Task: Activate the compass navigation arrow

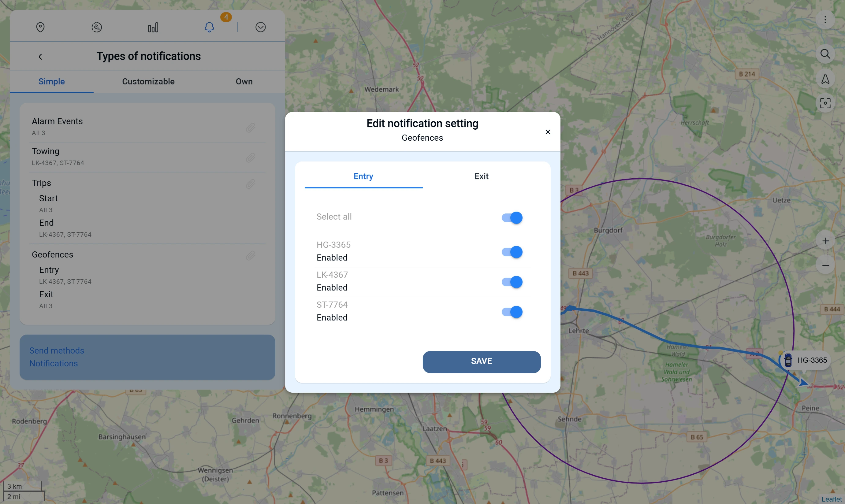Action: [825, 79]
